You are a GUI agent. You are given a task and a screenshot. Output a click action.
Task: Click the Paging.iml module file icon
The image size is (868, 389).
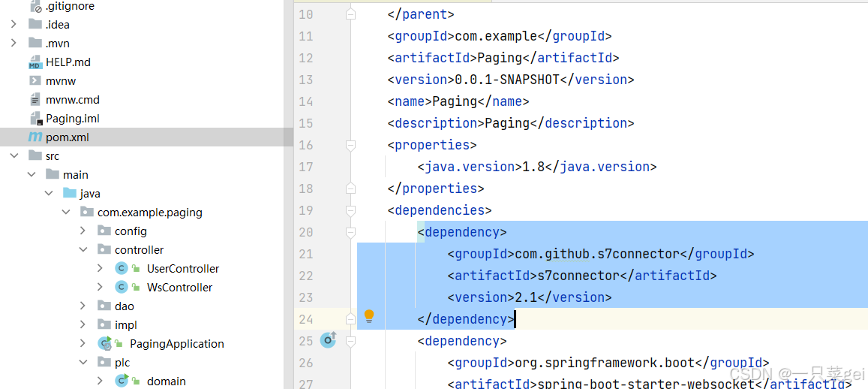tap(35, 119)
